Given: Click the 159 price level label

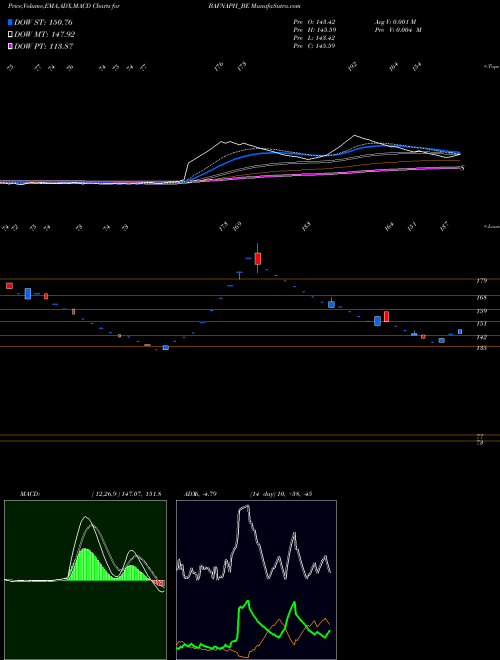Looking at the screenshot, I should pyautogui.click(x=482, y=311).
